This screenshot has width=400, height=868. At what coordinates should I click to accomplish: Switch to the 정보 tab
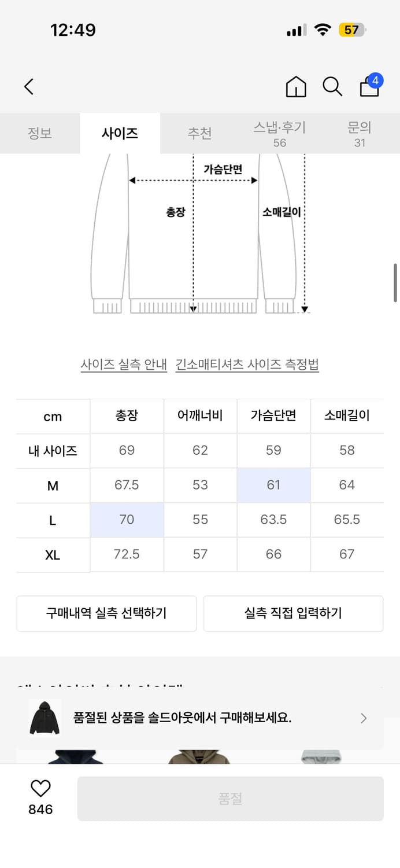pyautogui.click(x=40, y=133)
